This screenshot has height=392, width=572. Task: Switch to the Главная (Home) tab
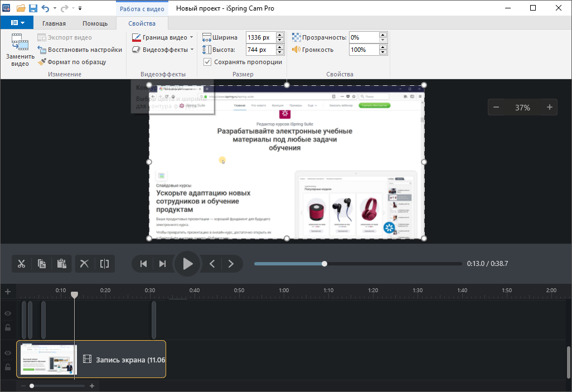pos(54,23)
